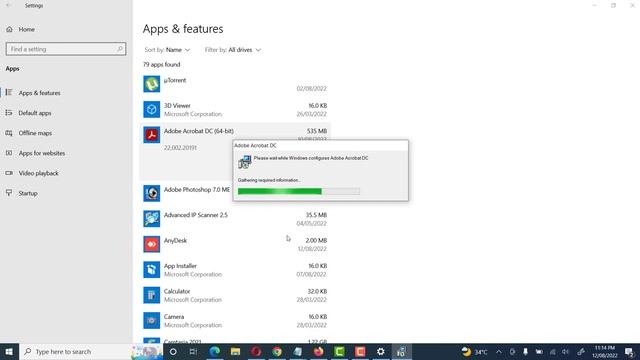Launch Google Chrome from the taskbar
640x360 pixels.
[x=277, y=351]
